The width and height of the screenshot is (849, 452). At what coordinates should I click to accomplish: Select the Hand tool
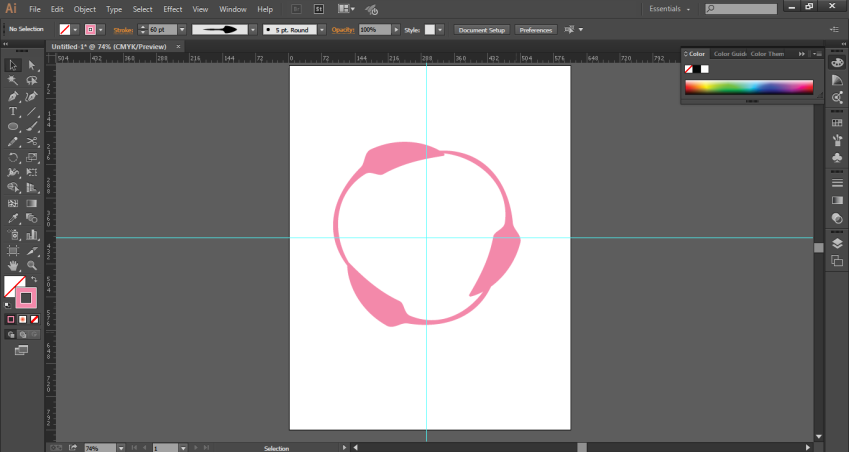13,266
